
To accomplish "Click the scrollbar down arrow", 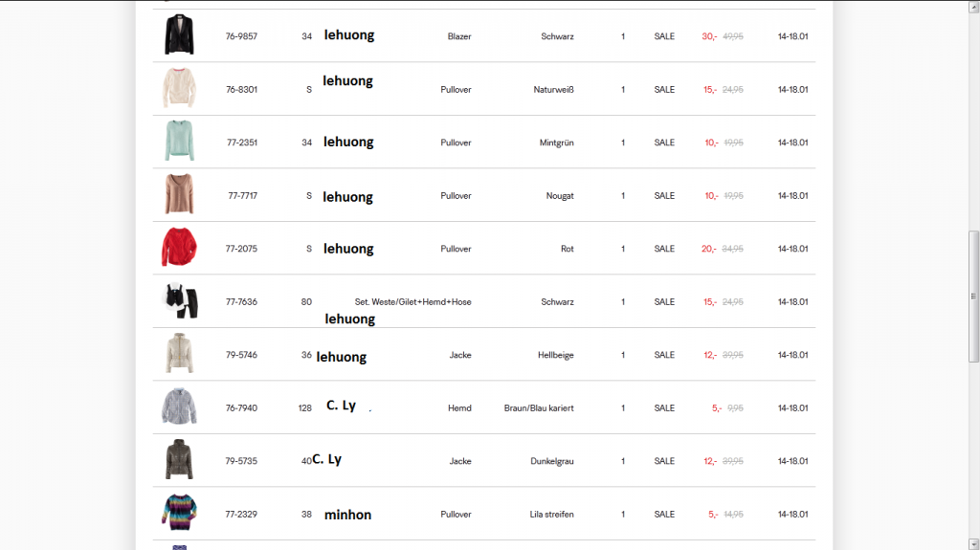I will pyautogui.click(x=973, y=544).
